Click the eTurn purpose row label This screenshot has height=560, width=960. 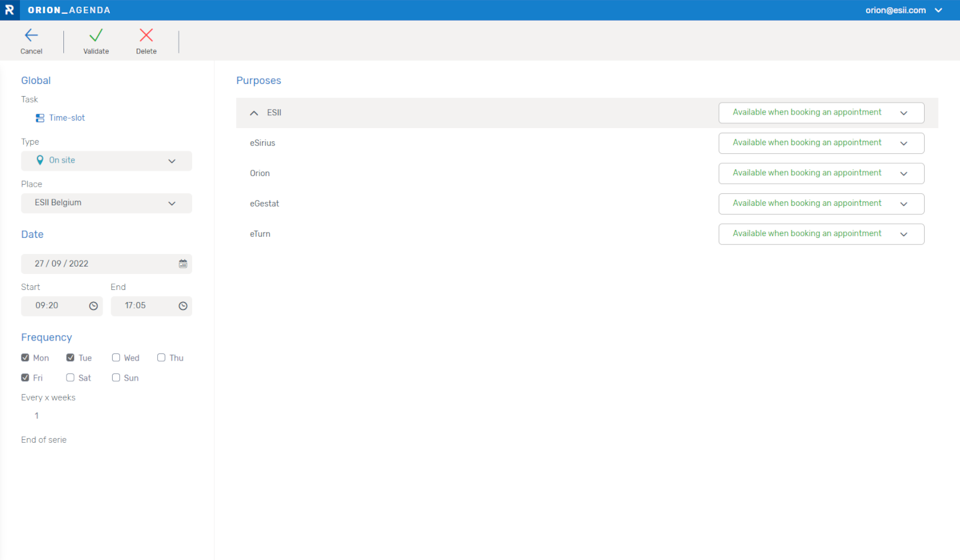(x=260, y=234)
